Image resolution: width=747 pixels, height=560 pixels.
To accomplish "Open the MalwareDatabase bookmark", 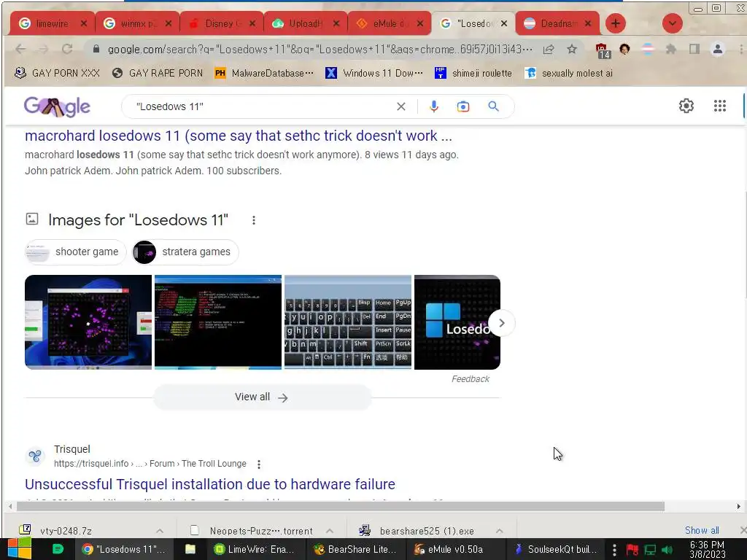I will click(x=264, y=73).
